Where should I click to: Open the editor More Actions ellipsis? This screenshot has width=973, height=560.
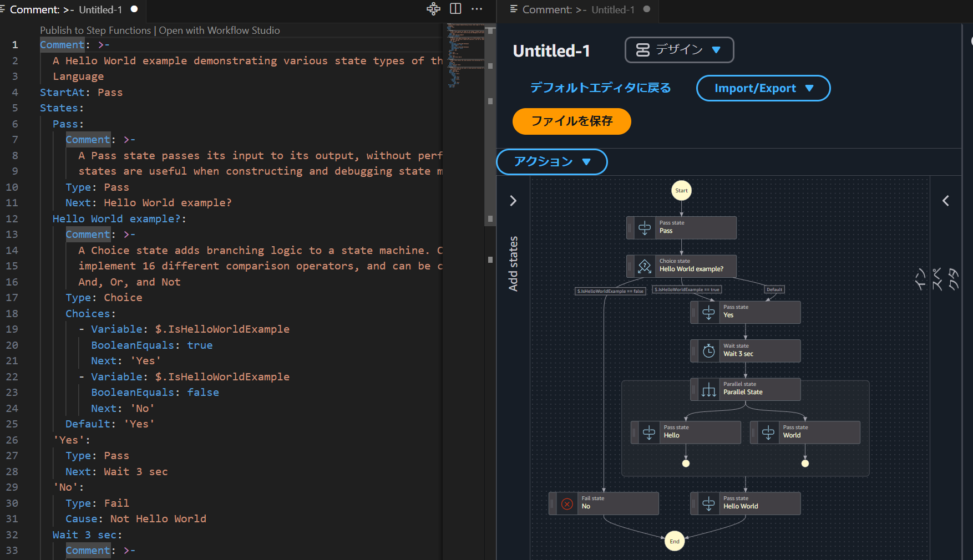tap(477, 9)
